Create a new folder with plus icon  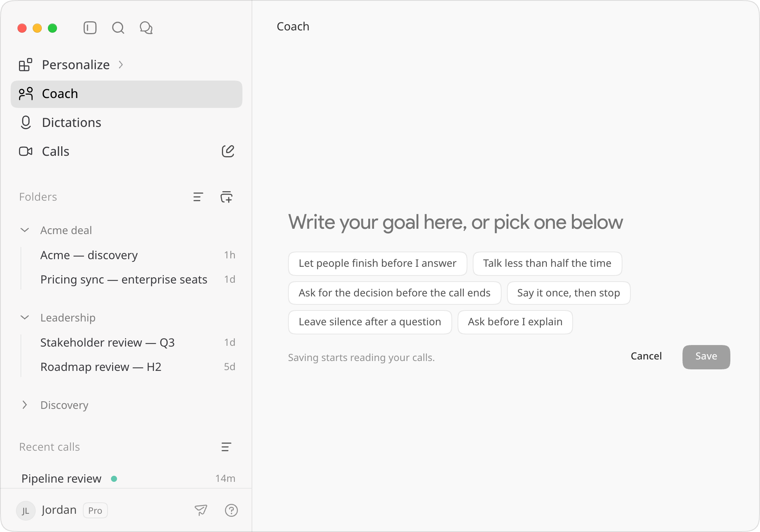[226, 197]
